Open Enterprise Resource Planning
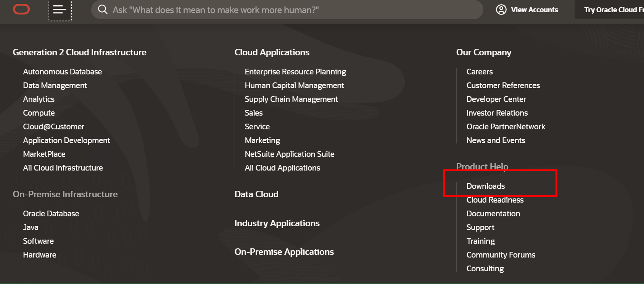The height and width of the screenshot is (285, 644). point(295,72)
